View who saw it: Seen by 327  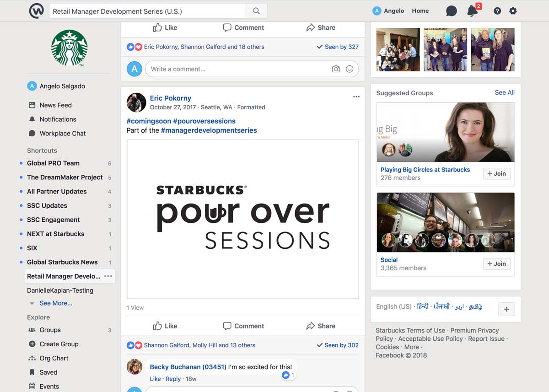click(338, 47)
